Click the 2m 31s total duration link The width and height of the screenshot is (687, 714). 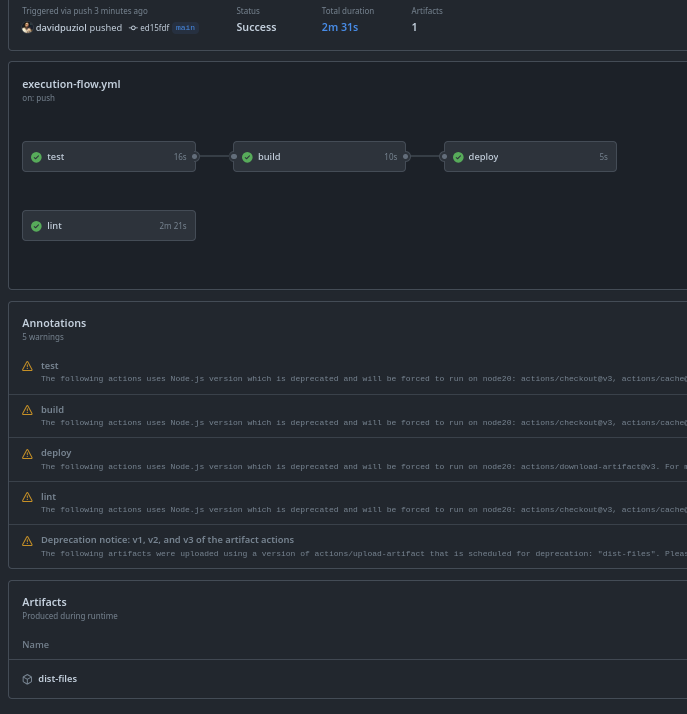pos(339,27)
